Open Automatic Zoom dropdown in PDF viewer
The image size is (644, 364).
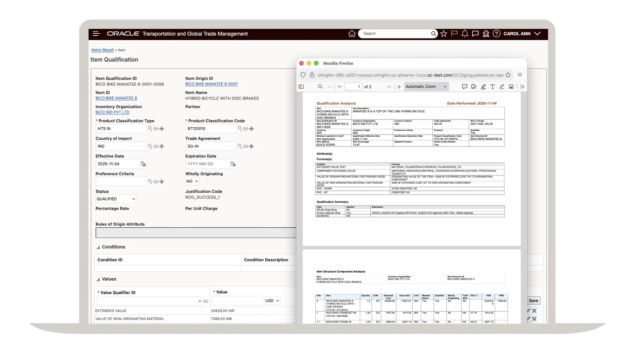[426, 87]
